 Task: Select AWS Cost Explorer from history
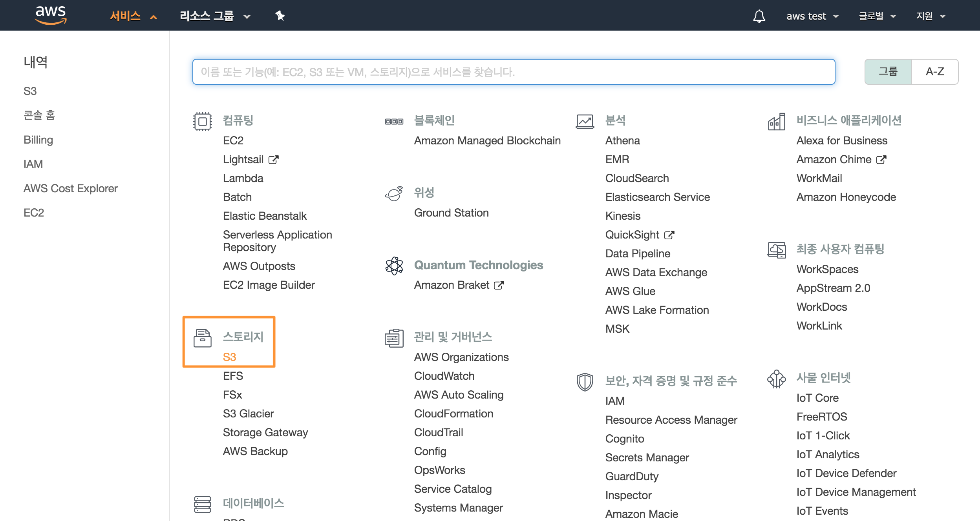[x=71, y=188]
